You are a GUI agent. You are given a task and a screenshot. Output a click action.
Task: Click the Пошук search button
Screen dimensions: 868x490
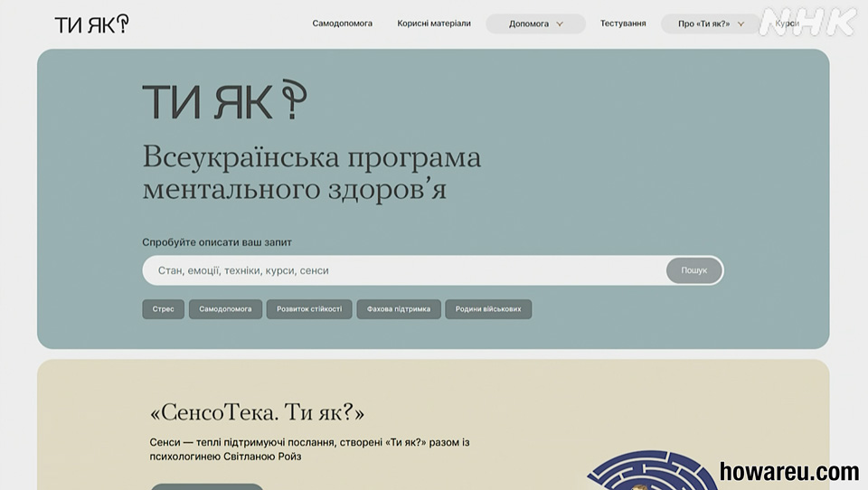point(693,270)
